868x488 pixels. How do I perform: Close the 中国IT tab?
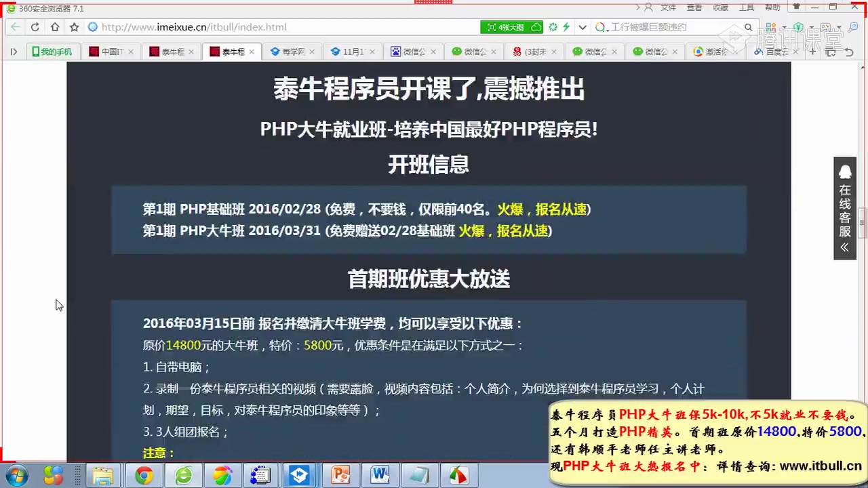pyautogui.click(x=131, y=52)
